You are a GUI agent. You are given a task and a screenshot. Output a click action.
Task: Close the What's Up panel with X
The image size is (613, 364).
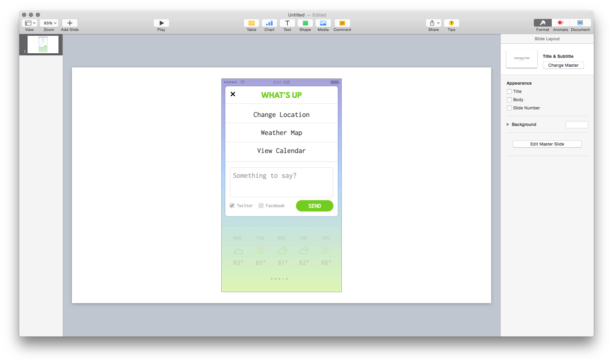tap(233, 94)
